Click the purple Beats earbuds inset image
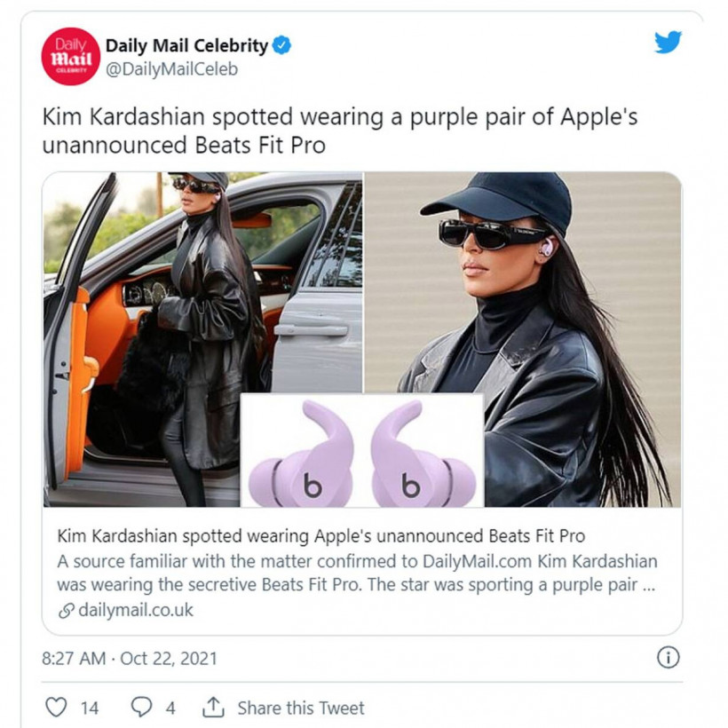 pos(362,450)
